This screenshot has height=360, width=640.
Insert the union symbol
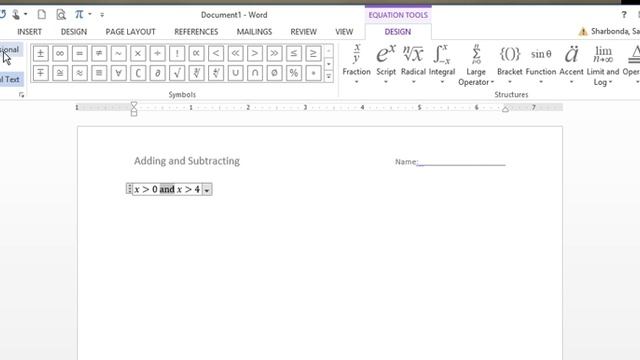[236, 73]
